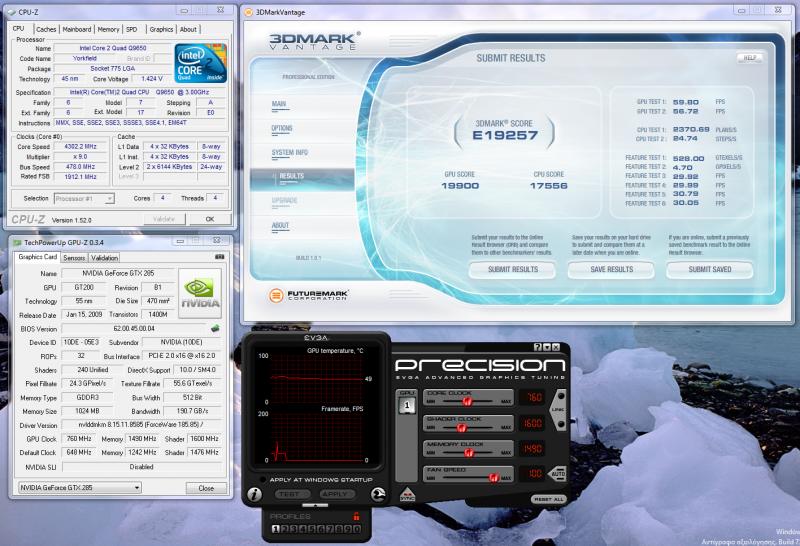Switch to Caches tab in CPU-Z
Image resolution: width=800 pixels, height=546 pixels.
pos(46,30)
